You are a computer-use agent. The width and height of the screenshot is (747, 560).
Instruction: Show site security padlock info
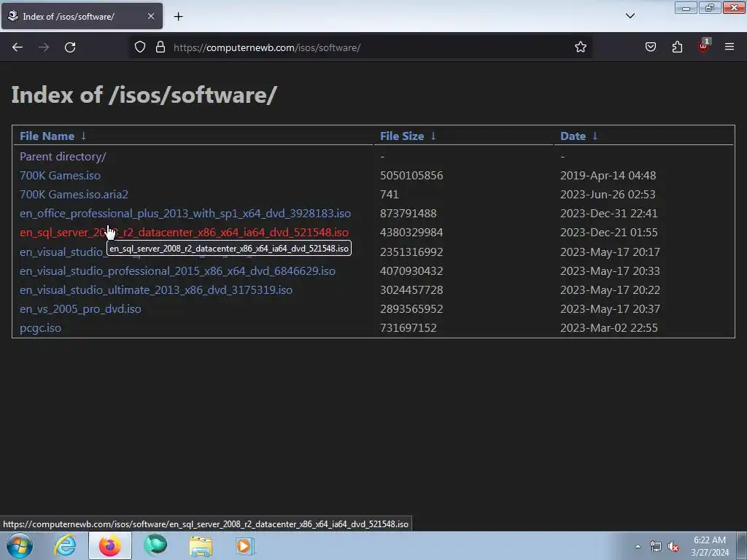coord(160,47)
